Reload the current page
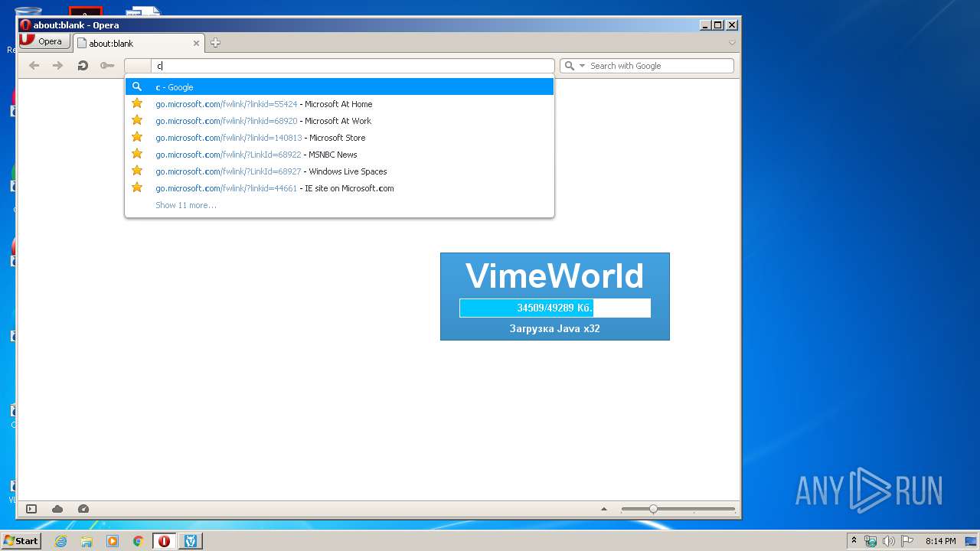Image resolution: width=980 pixels, height=551 pixels. coord(83,66)
